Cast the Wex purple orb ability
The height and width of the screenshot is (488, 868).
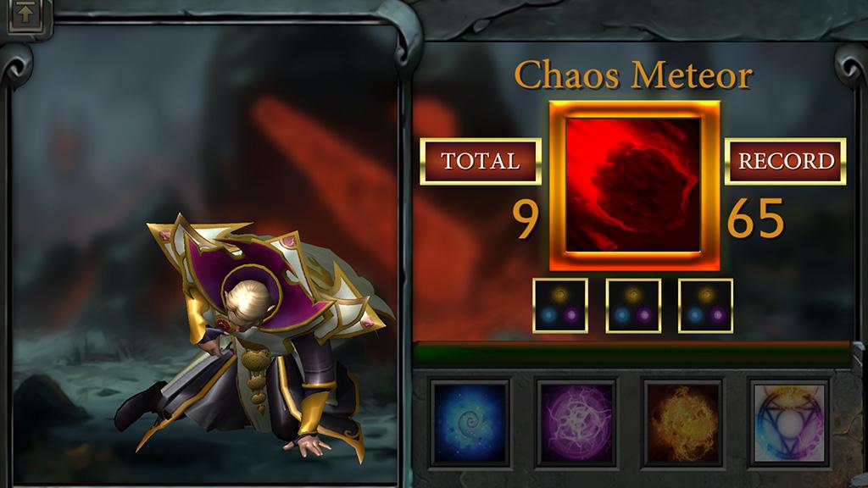pyautogui.click(x=576, y=423)
